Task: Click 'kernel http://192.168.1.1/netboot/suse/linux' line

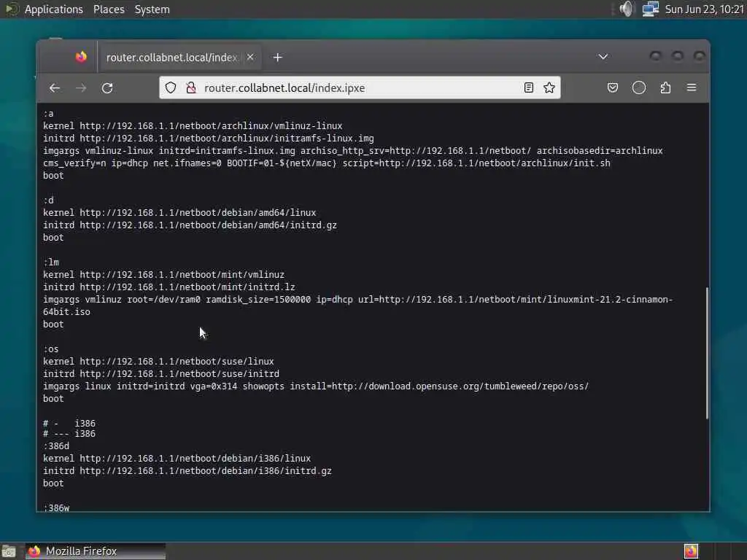Action: click(x=158, y=361)
